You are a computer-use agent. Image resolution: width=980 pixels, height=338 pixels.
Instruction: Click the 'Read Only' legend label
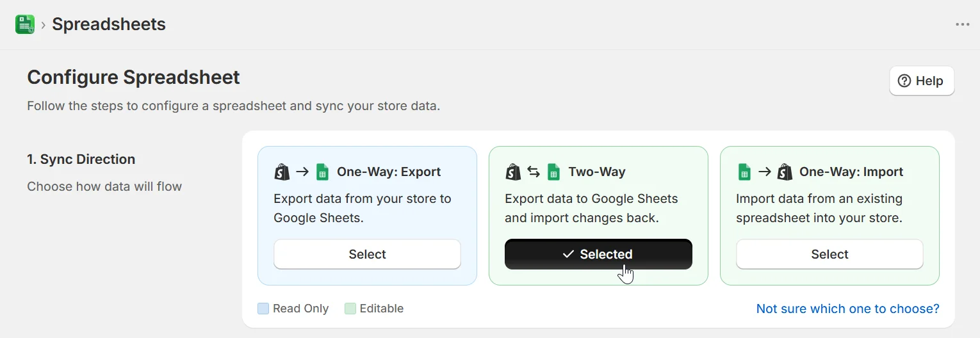pyautogui.click(x=301, y=309)
